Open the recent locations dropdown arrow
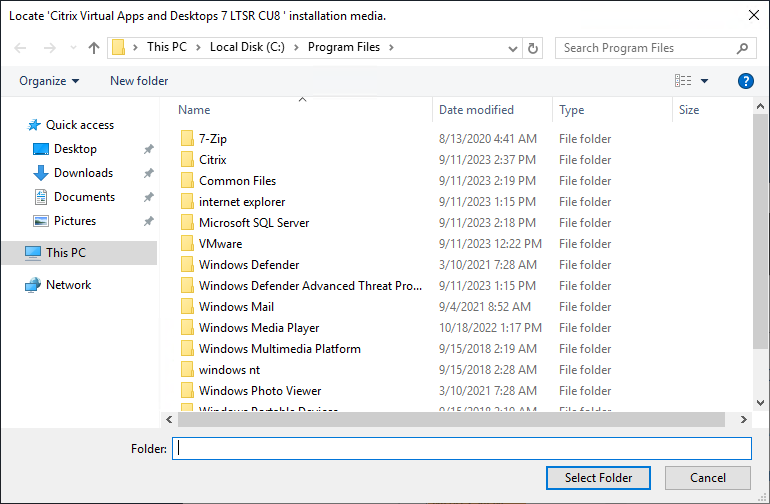The height and width of the screenshot is (504, 770). click(x=73, y=48)
